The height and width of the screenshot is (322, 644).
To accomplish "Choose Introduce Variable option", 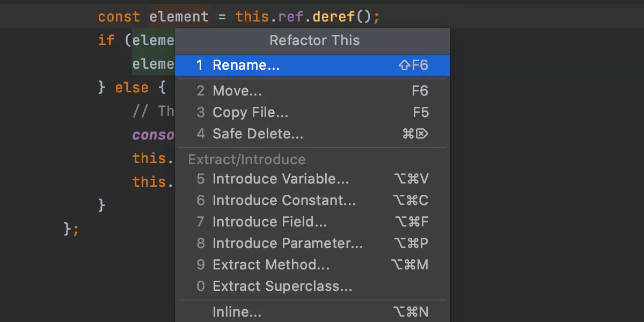I will 280,179.
